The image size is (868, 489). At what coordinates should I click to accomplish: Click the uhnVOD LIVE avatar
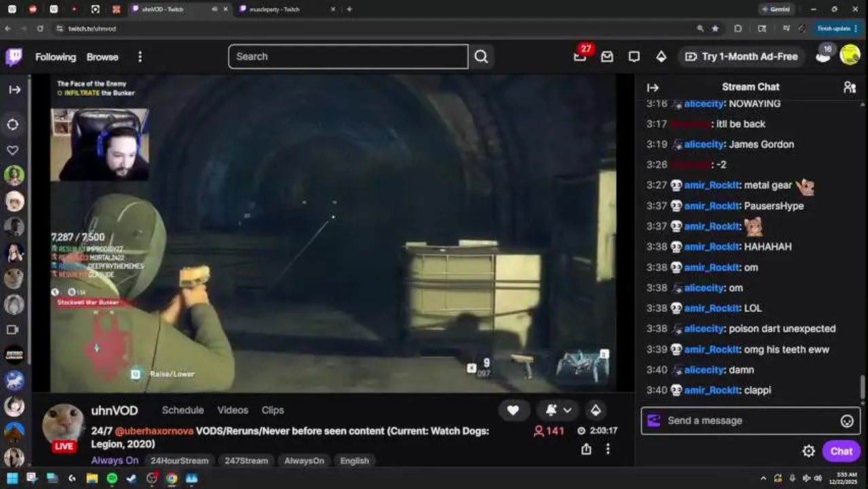[63, 426]
